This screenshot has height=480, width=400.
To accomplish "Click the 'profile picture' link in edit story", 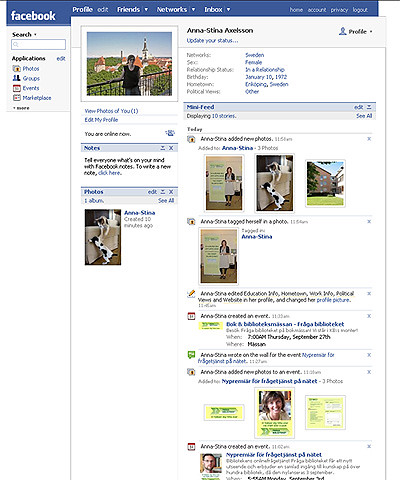I will pos(333,300).
